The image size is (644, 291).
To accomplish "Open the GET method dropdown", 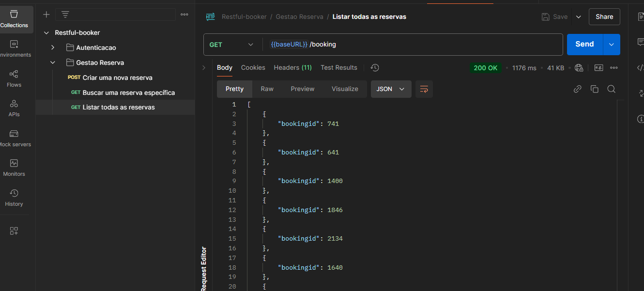I will pyautogui.click(x=231, y=45).
